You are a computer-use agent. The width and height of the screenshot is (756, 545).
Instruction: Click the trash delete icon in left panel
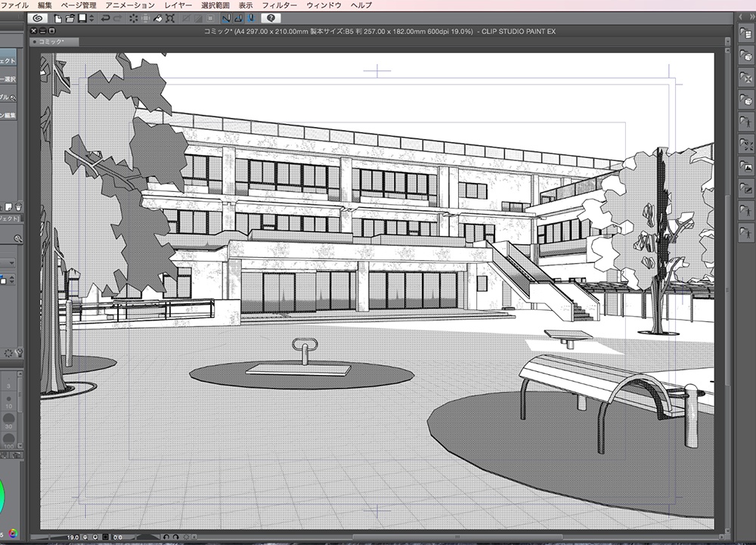coord(18,207)
